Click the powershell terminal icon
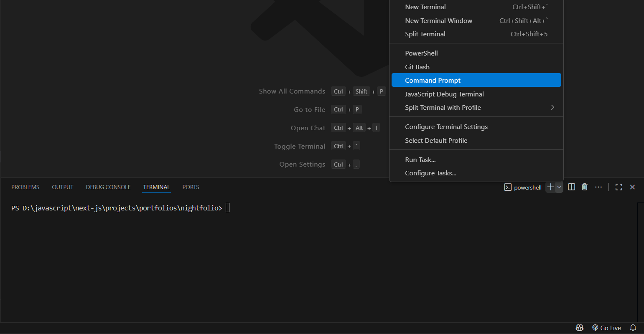 (x=508, y=187)
